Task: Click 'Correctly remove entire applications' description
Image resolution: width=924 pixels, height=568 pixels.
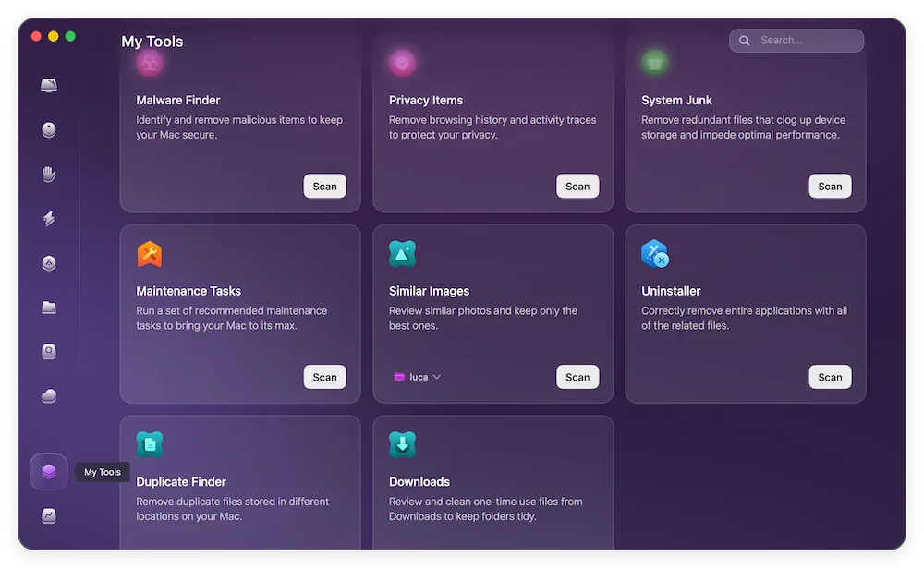Action: pyautogui.click(x=744, y=319)
